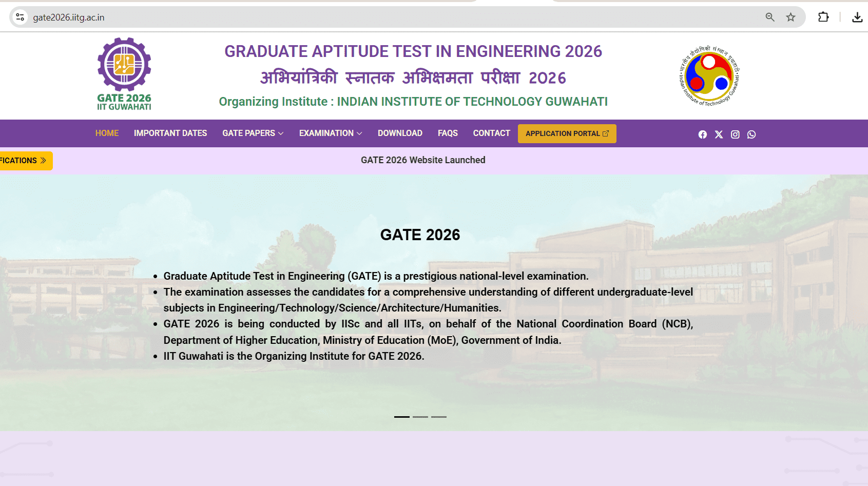Open the Instagram social icon
Image resolution: width=868 pixels, height=486 pixels.
pyautogui.click(x=735, y=134)
